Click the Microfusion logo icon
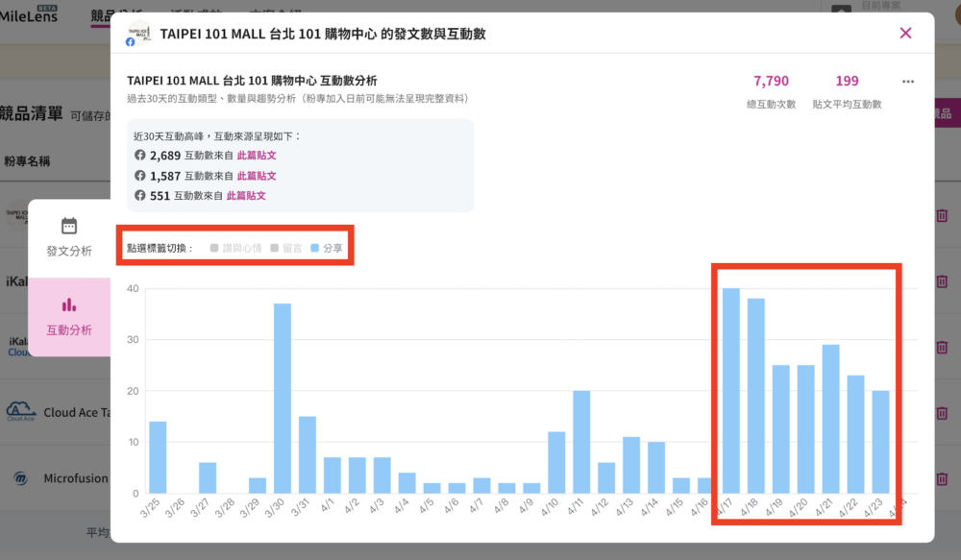 tap(21, 478)
